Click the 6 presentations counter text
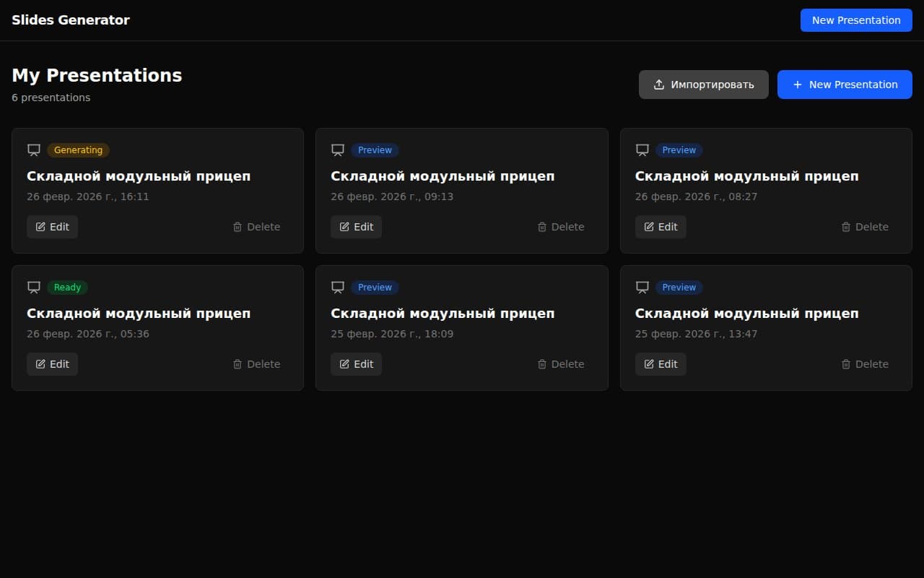Image resolution: width=924 pixels, height=578 pixels. 51,97
